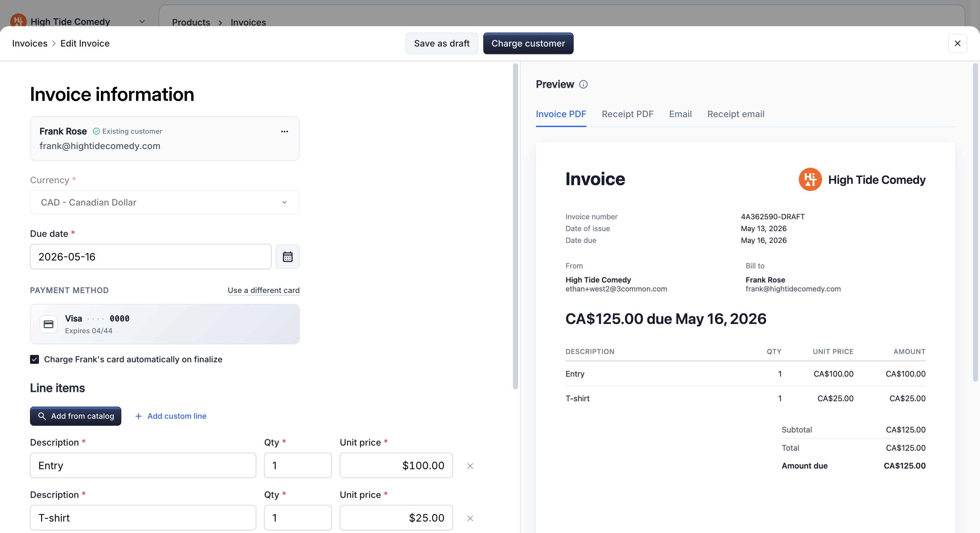This screenshot has width=980, height=533.
Task: Switch to the Receipt email tab
Action: click(x=735, y=114)
